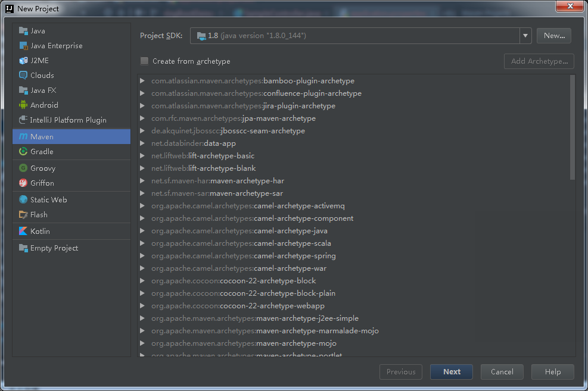Click the Static Web globe icon

23,199
